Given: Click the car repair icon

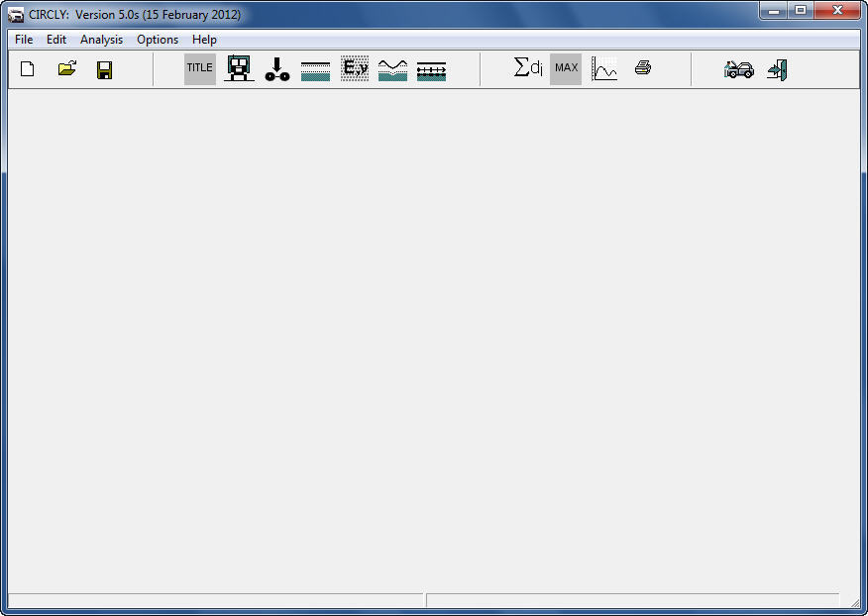Looking at the screenshot, I should 738,69.
